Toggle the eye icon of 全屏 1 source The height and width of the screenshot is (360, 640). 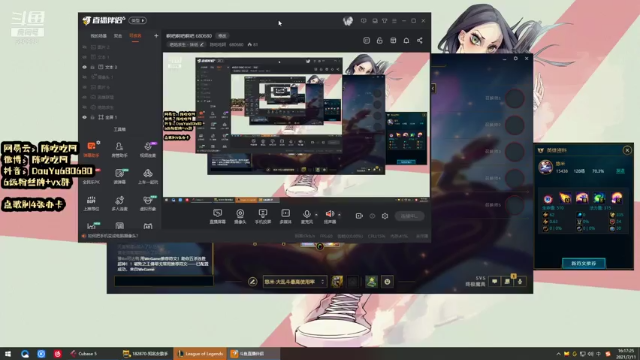[85, 117]
